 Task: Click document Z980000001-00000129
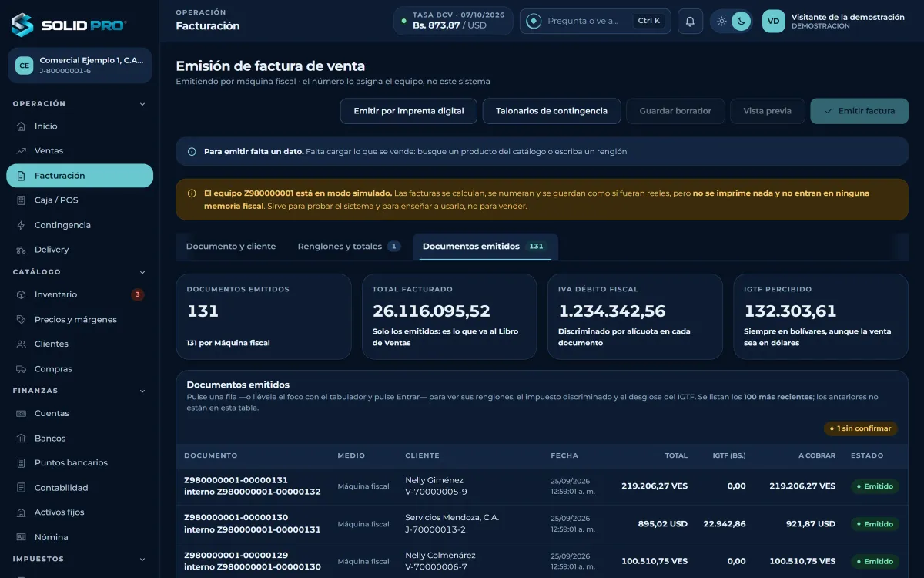[236, 556]
